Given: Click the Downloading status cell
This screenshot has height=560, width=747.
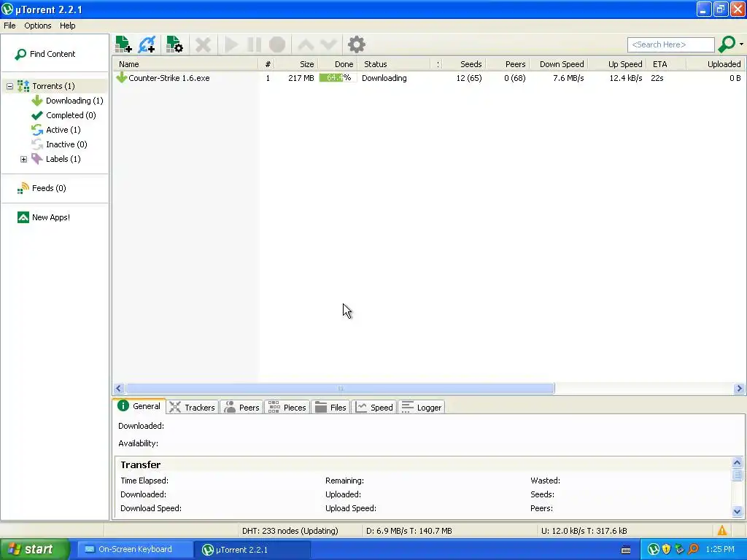Looking at the screenshot, I should [x=384, y=78].
